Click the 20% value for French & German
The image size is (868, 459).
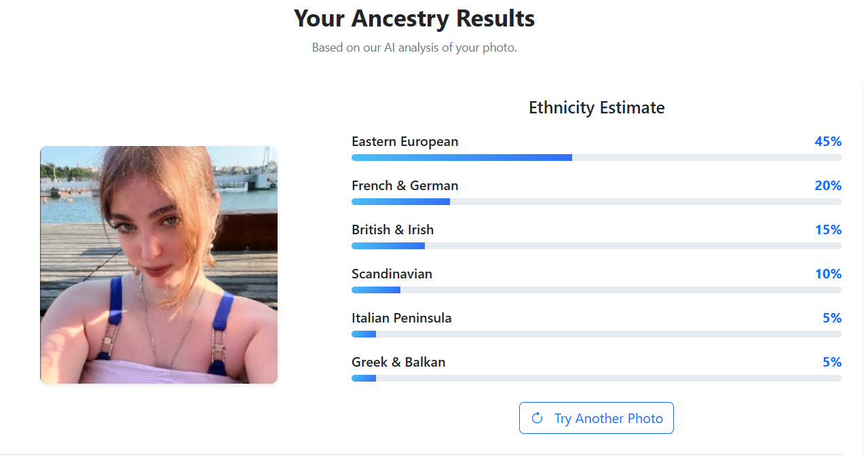(828, 185)
